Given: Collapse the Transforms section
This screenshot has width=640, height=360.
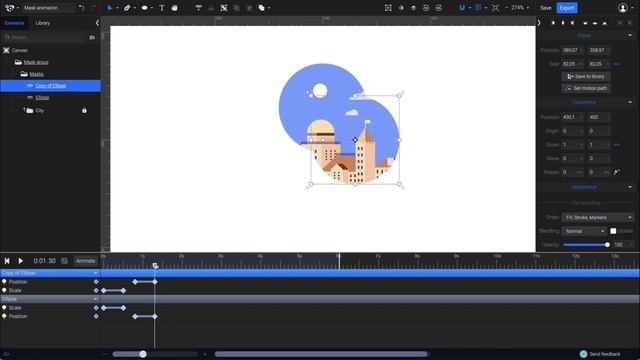Looking at the screenshot, I should click(x=630, y=102).
